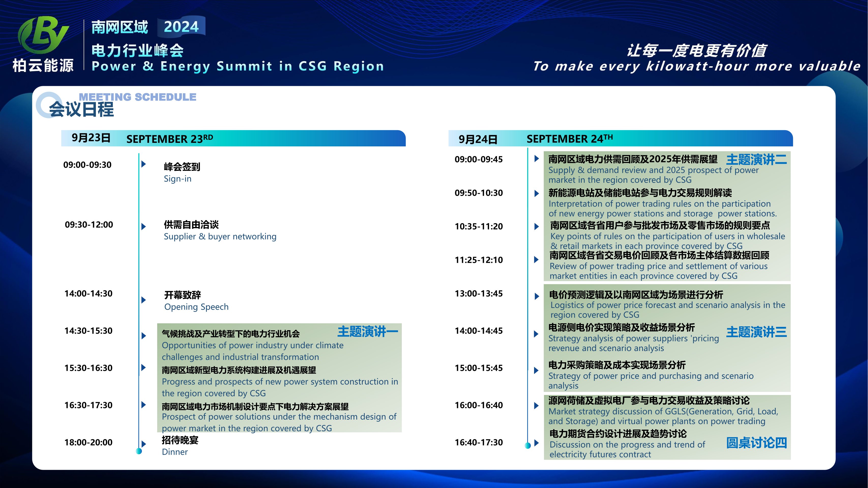Click the arrow marker for the 13:00-13:45 session
This screenshot has height=488, width=868.
tap(537, 296)
